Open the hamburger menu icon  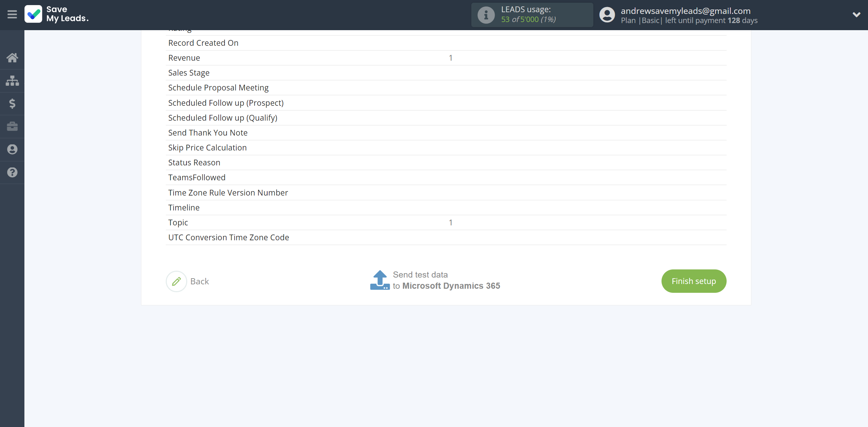point(12,15)
